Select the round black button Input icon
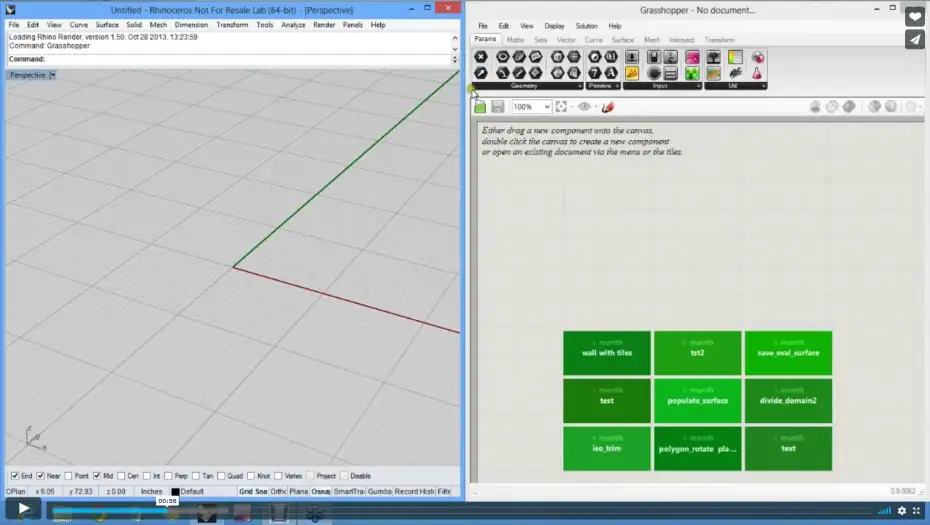 pos(654,73)
